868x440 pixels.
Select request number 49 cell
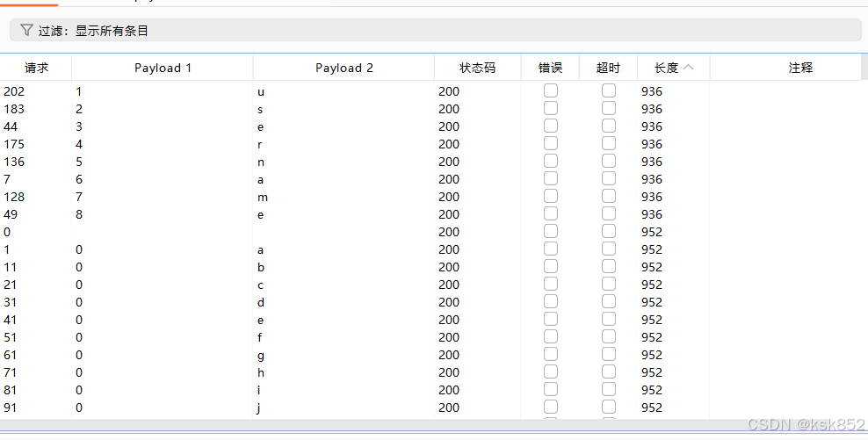(11, 214)
